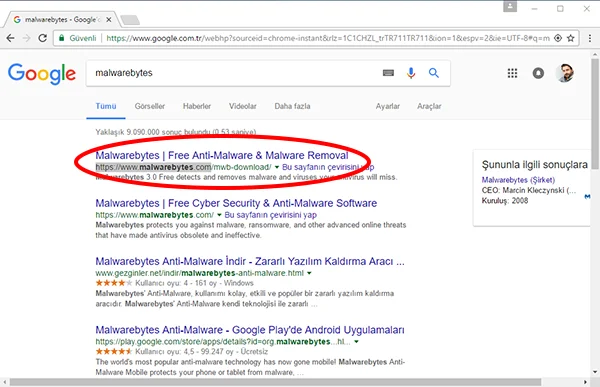The image size is (600, 387).
Task: Open the Daha fazla menu
Action: (x=292, y=106)
